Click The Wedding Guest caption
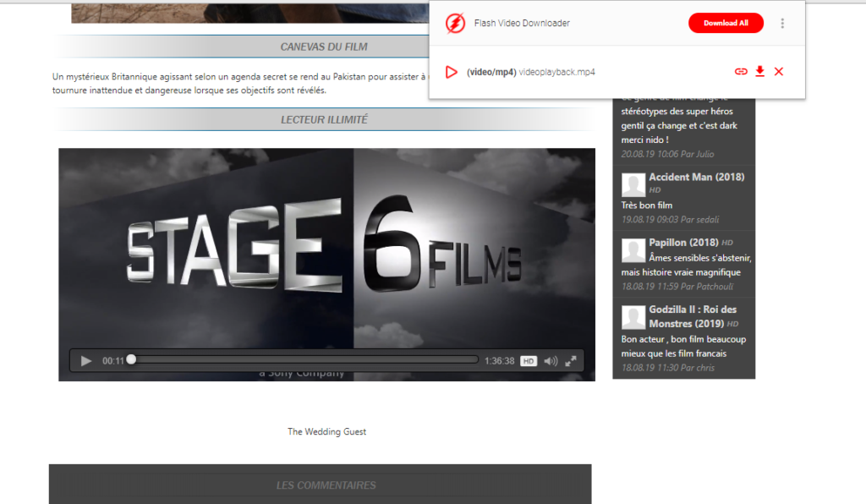 tap(326, 431)
